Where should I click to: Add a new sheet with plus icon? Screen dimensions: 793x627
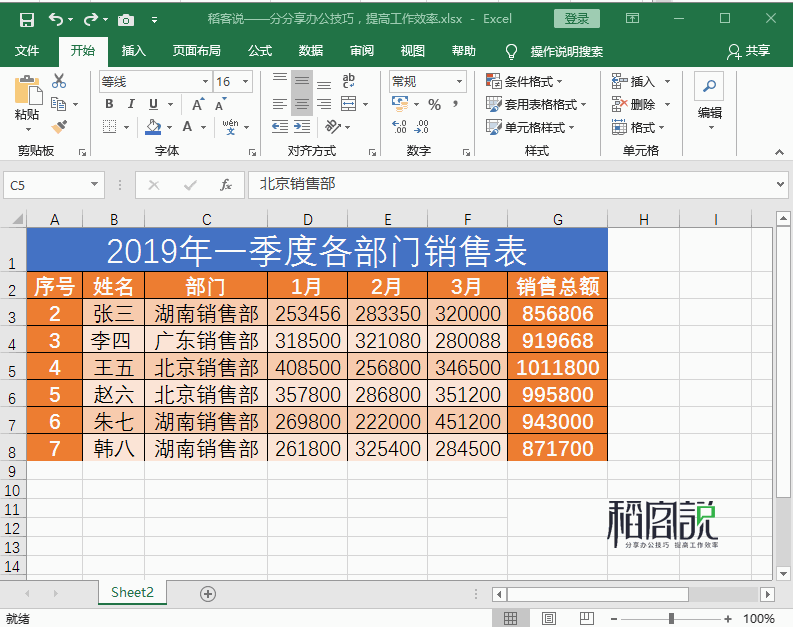pyautogui.click(x=208, y=594)
